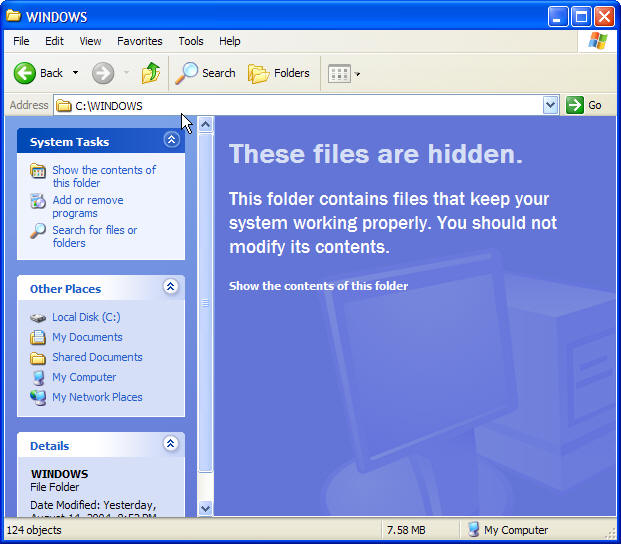
Task: Click Add or remove programs link
Action: pyautogui.click(x=88, y=207)
